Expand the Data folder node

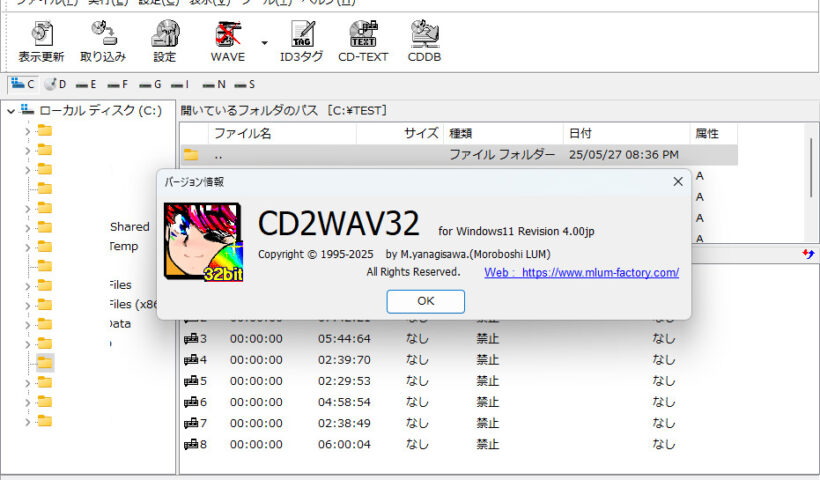point(28,325)
